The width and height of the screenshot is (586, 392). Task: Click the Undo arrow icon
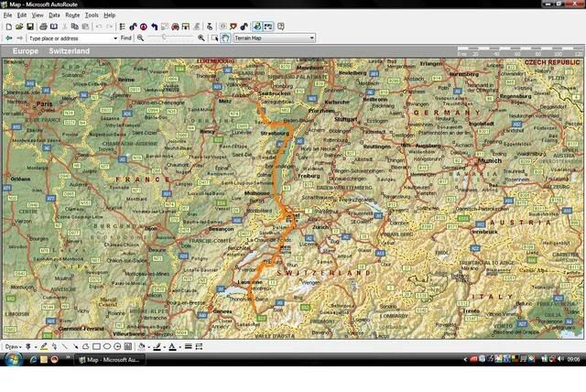[x=99, y=27]
